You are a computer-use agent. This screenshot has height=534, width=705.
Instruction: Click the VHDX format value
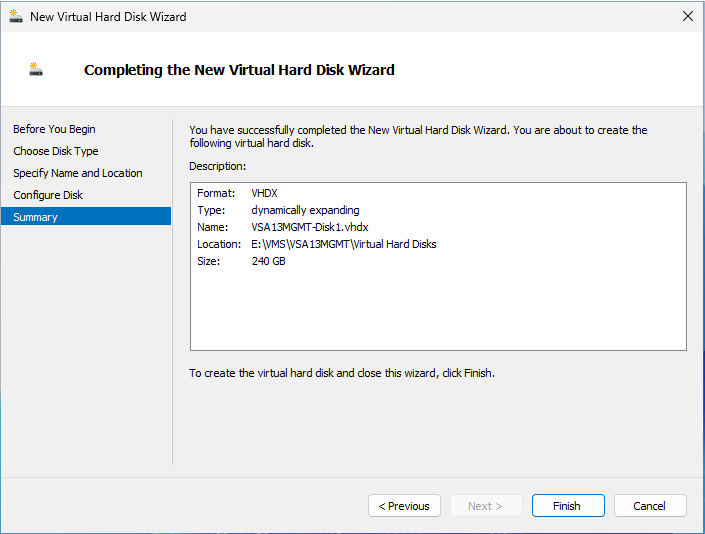265,193
